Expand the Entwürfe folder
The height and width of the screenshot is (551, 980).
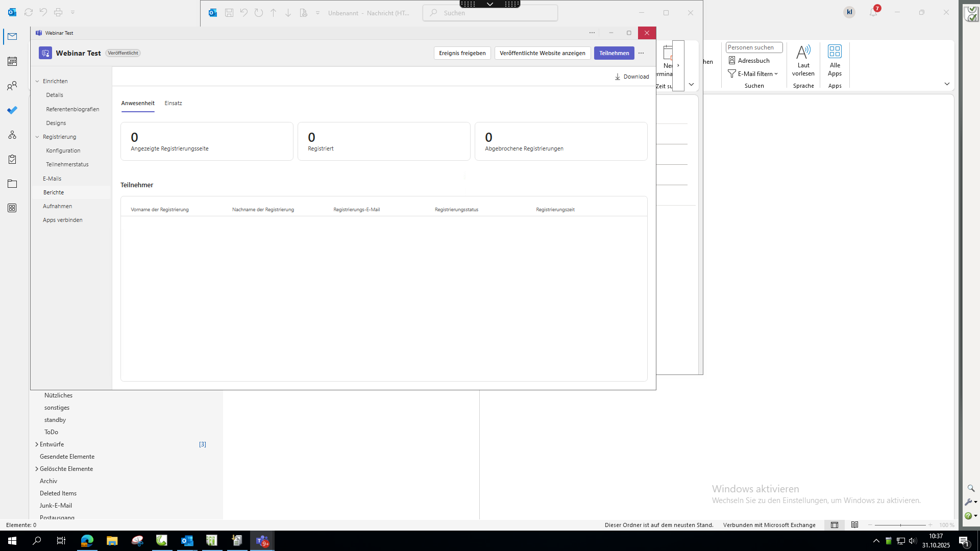37,444
